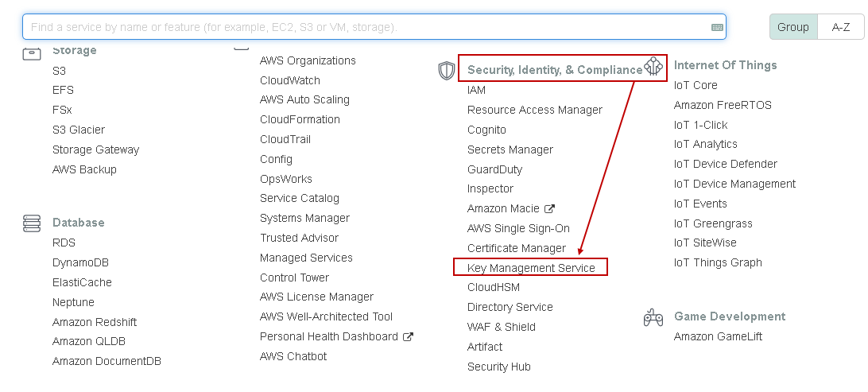The height and width of the screenshot is (392, 868).
Task: Click the Security shield icon
Action: pyautogui.click(x=446, y=70)
